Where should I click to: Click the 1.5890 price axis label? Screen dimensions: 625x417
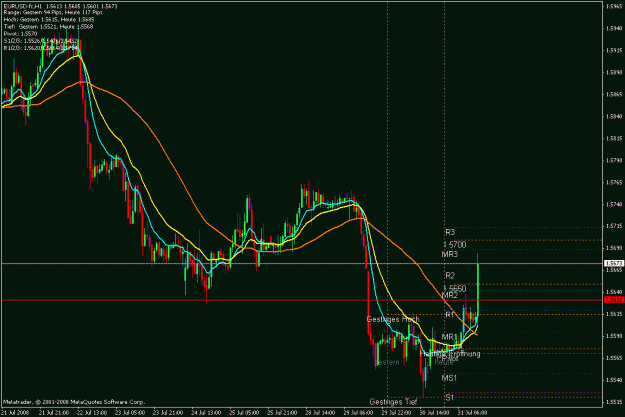614,72
